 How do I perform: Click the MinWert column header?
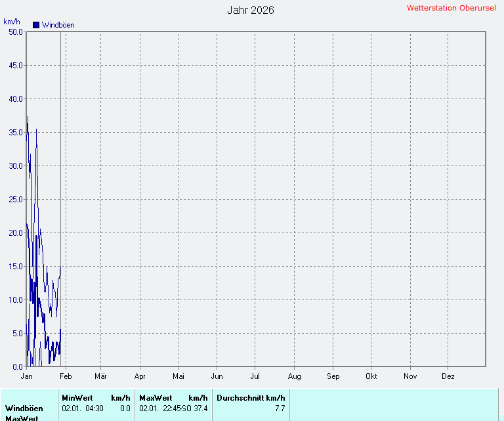(77, 398)
